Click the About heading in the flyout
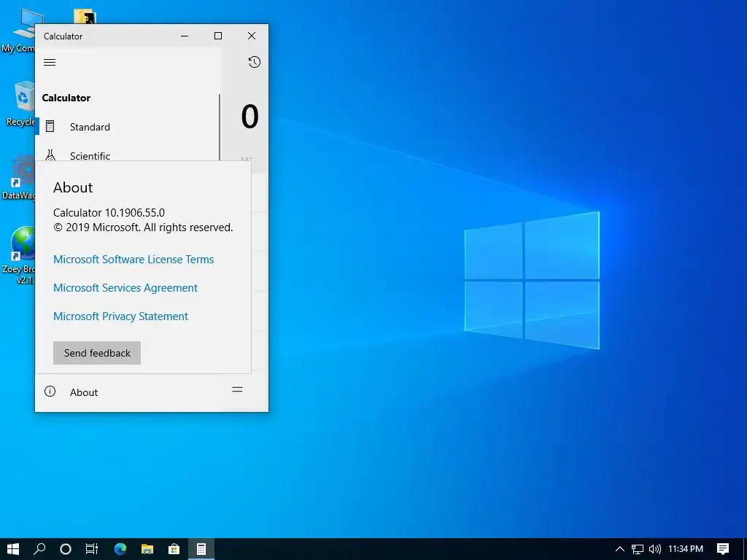 point(73,187)
